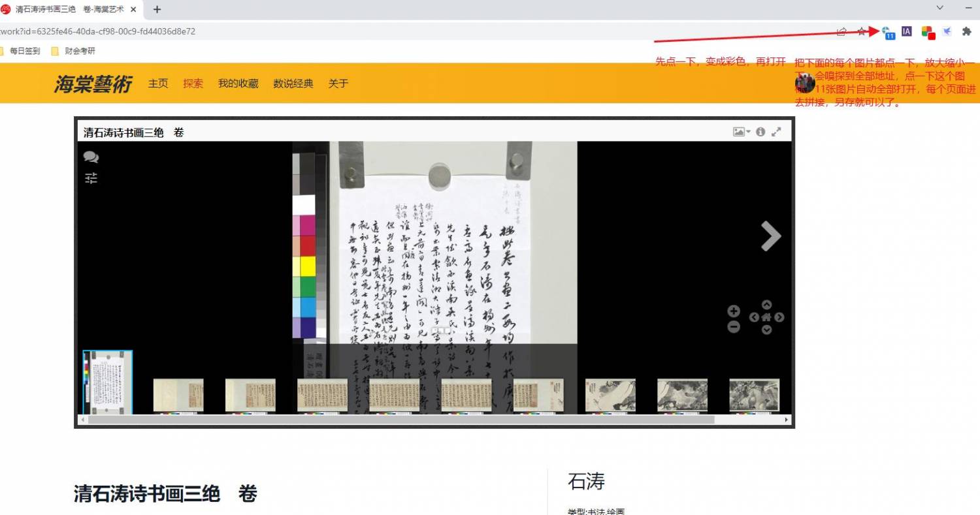The width and height of the screenshot is (980, 515).
Task: Select the 探索 nav item
Action: [193, 84]
